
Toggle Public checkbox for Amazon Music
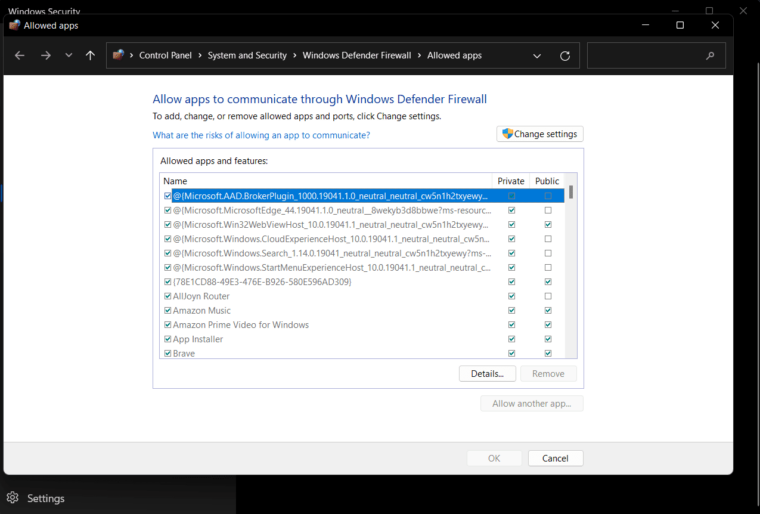tap(548, 310)
